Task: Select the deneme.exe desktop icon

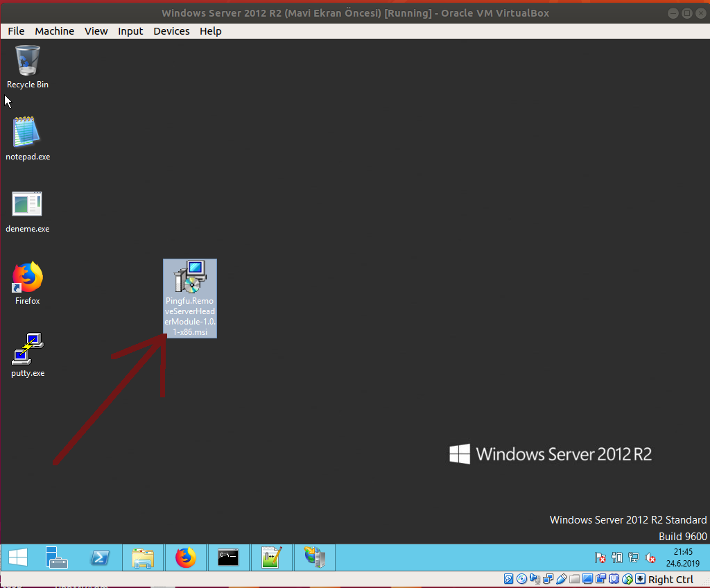Action: [x=28, y=211]
